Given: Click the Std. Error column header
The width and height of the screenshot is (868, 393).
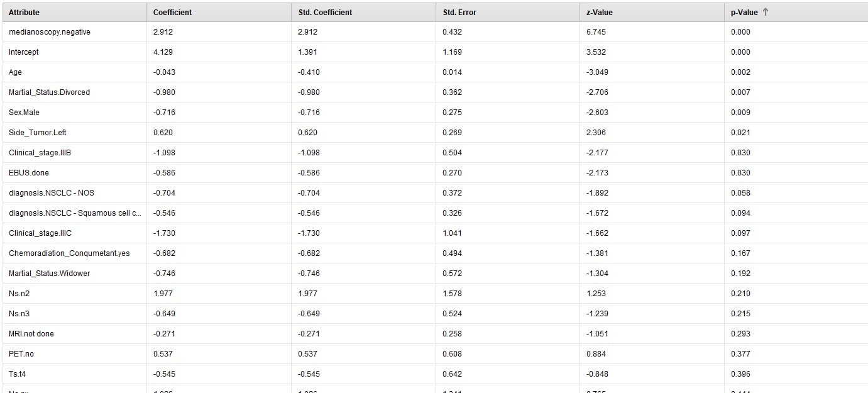Looking at the screenshot, I should click(508, 13).
